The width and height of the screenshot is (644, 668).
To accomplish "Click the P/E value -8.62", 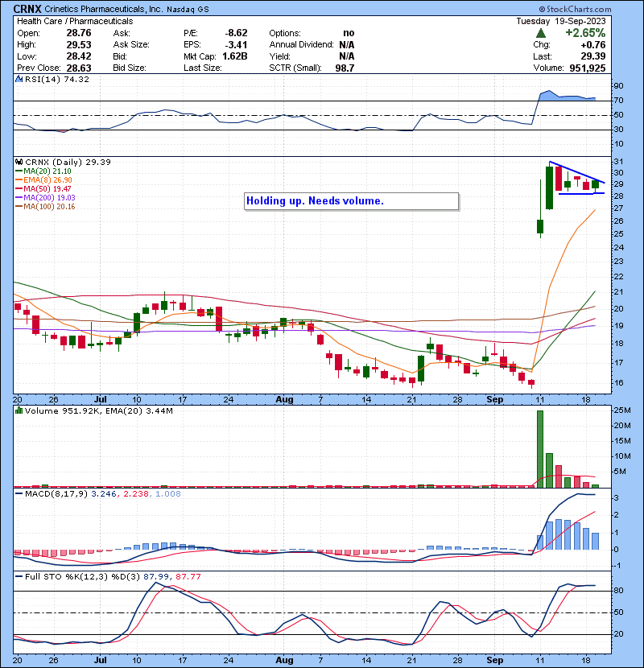I will coord(236,33).
